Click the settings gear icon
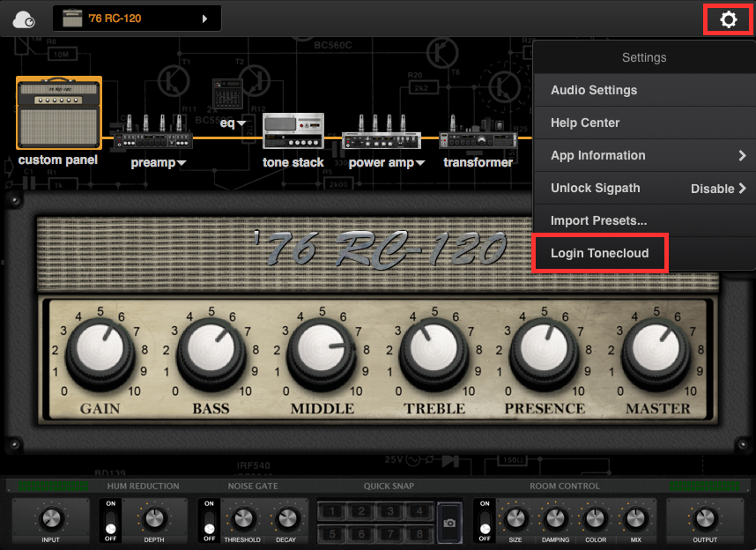Screen dimensions: 756x550 click(x=728, y=19)
